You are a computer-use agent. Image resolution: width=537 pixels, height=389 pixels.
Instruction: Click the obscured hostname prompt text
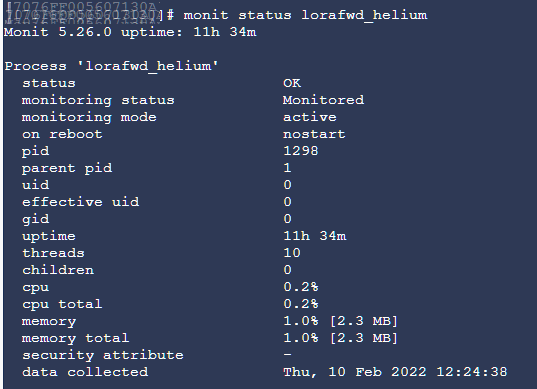[x=84, y=13]
